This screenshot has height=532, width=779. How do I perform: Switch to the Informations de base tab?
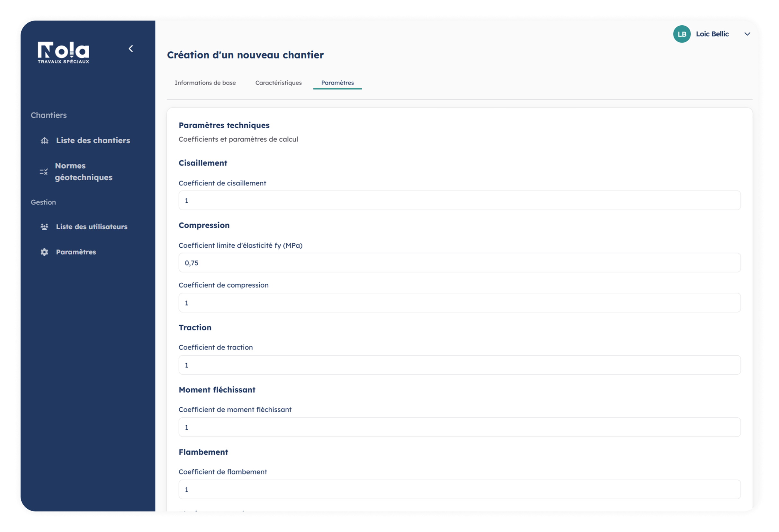coord(205,83)
